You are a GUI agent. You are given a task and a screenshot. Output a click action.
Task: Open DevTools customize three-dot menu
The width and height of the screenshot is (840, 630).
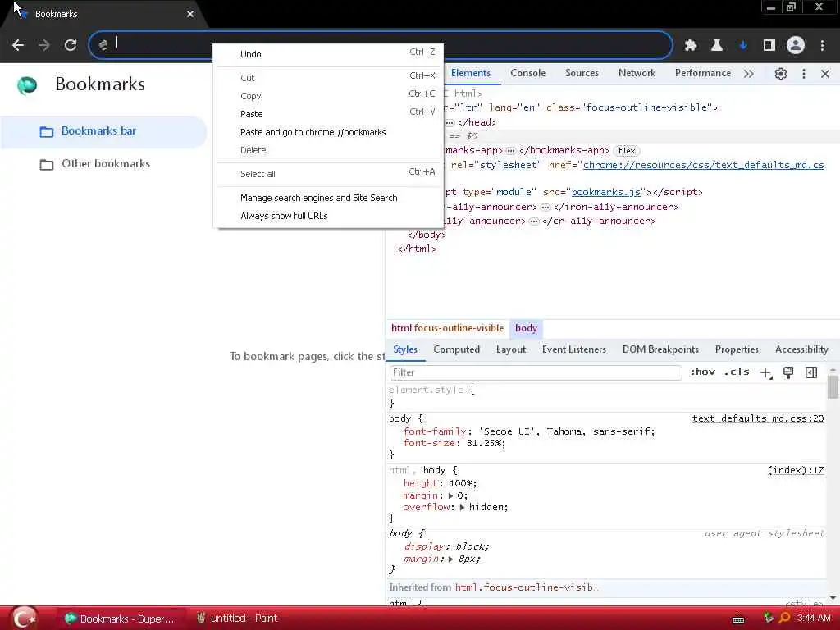click(804, 74)
